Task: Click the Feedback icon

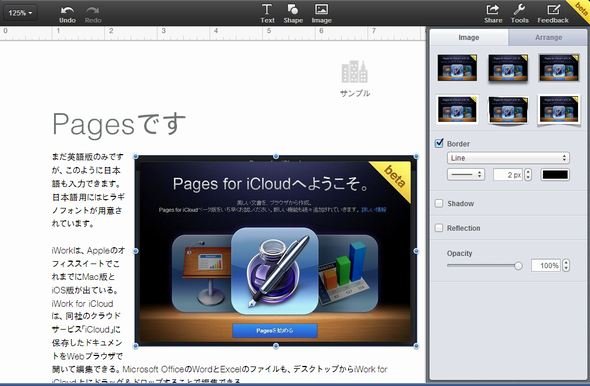Action: (x=553, y=9)
